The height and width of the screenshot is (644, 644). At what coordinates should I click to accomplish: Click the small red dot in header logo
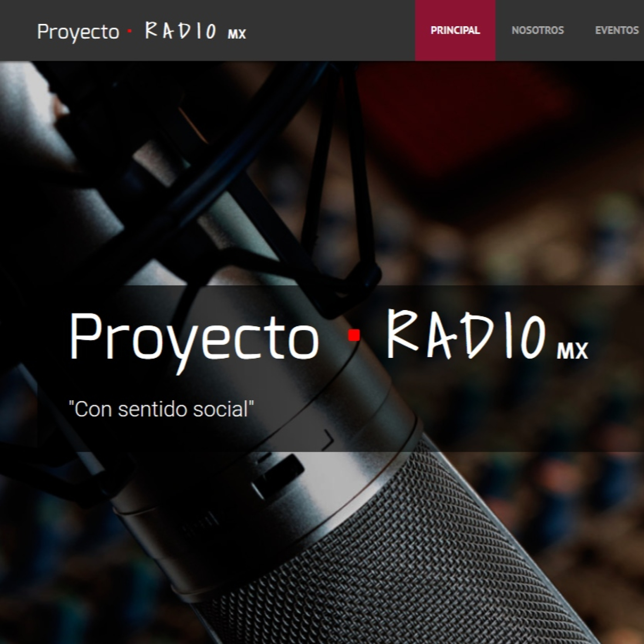130,31
